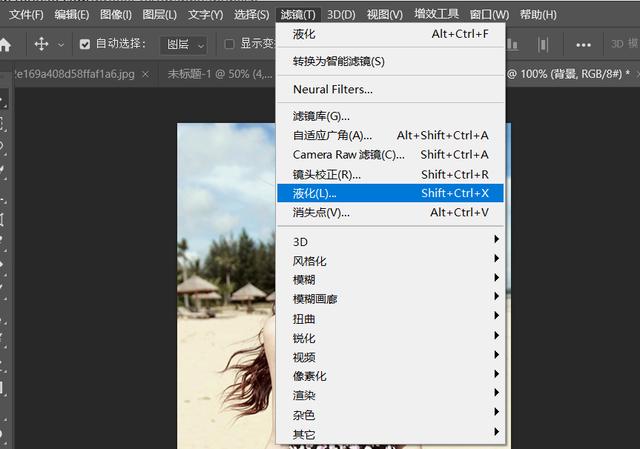Viewport: 640px width, 449px height.
Task: Click the align bottom edges icon
Action: (x=513, y=44)
